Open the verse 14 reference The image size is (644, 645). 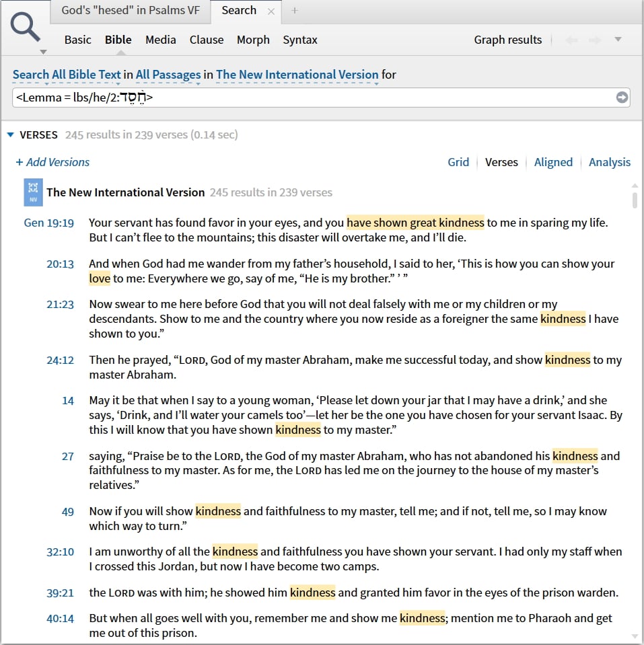pos(68,401)
